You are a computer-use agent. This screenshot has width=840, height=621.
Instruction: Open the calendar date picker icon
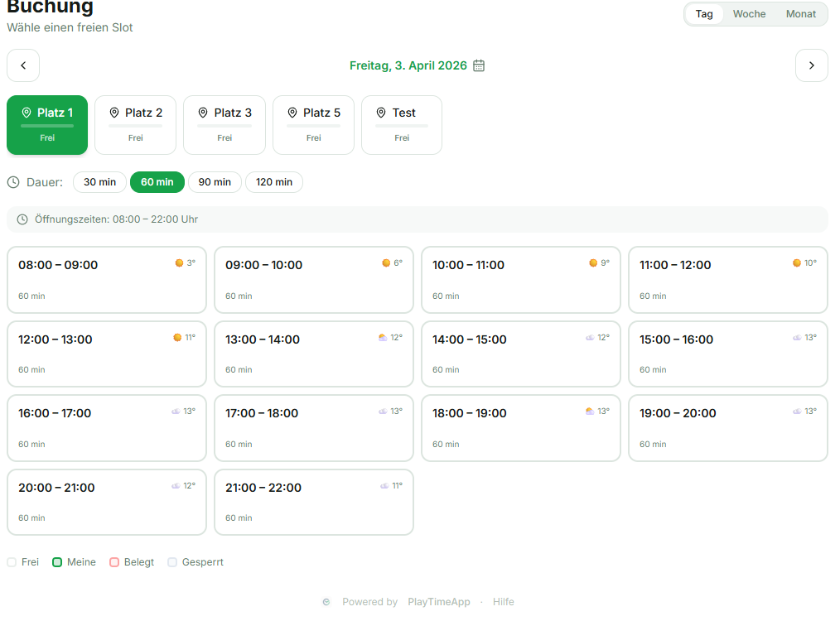[479, 65]
